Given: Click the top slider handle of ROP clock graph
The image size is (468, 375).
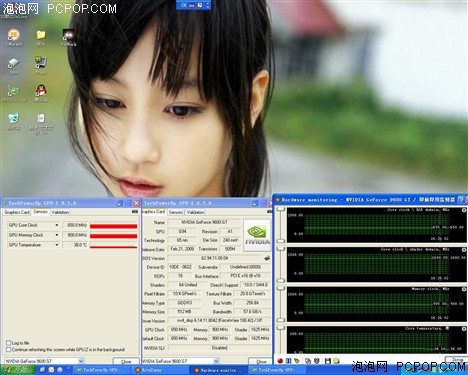Looking at the screenshot, I should (x=281, y=209).
